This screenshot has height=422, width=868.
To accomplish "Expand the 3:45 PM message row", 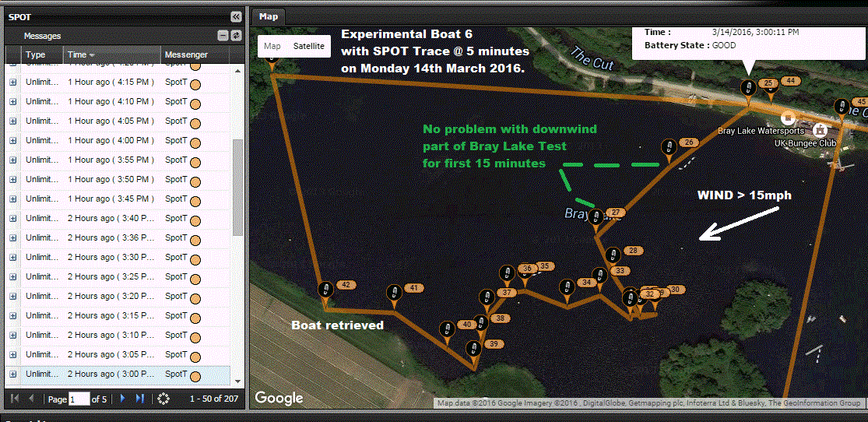I will click(12, 199).
